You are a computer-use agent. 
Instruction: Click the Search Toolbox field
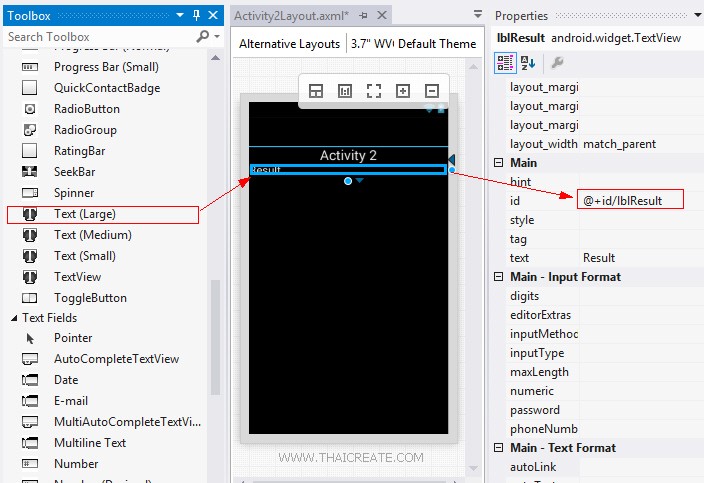(101, 37)
